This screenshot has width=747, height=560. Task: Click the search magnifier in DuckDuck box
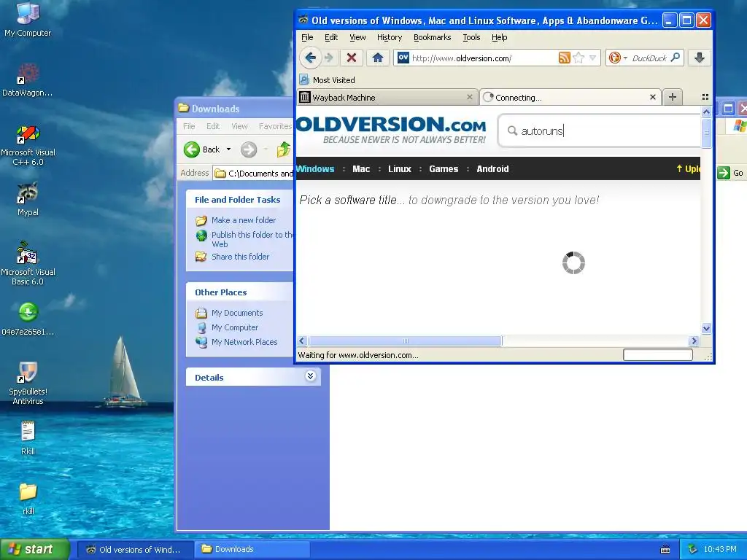pyautogui.click(x=675, y=58)
